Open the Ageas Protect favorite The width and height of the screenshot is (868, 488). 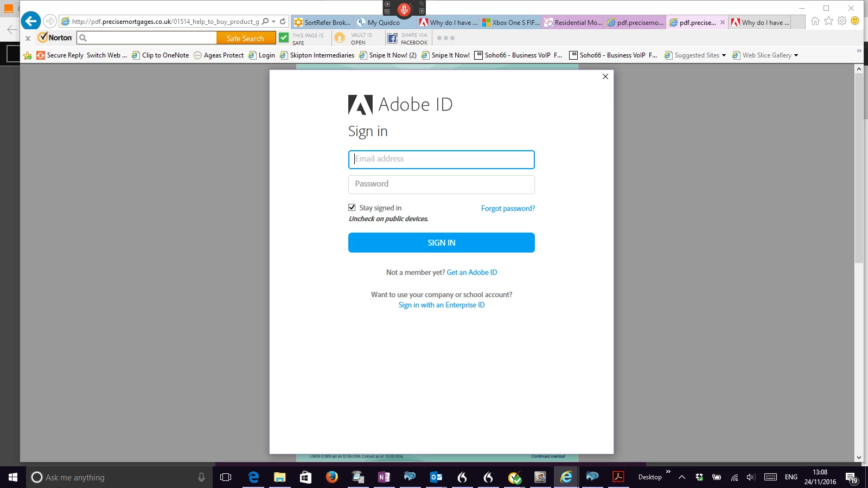[219, 55]
